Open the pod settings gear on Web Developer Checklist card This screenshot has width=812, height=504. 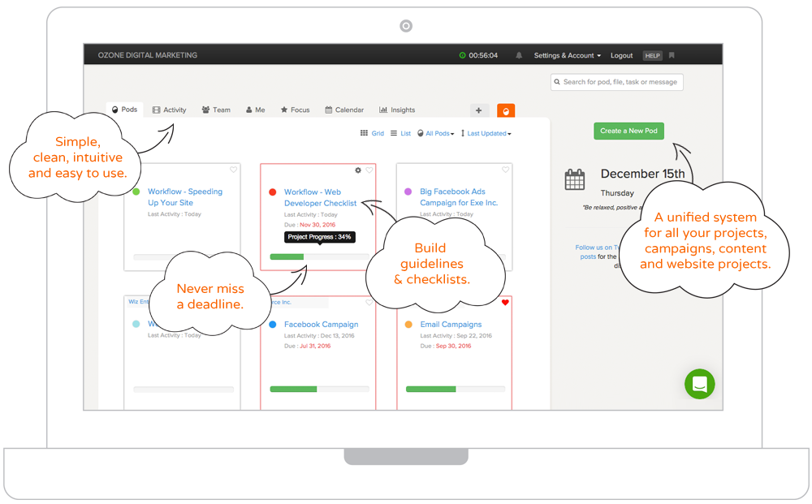coord(357,170)
